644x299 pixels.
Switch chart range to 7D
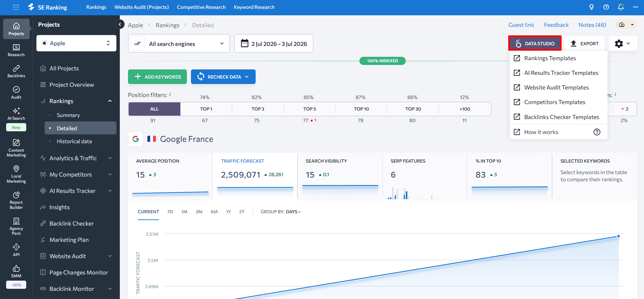tap(170, 212)
